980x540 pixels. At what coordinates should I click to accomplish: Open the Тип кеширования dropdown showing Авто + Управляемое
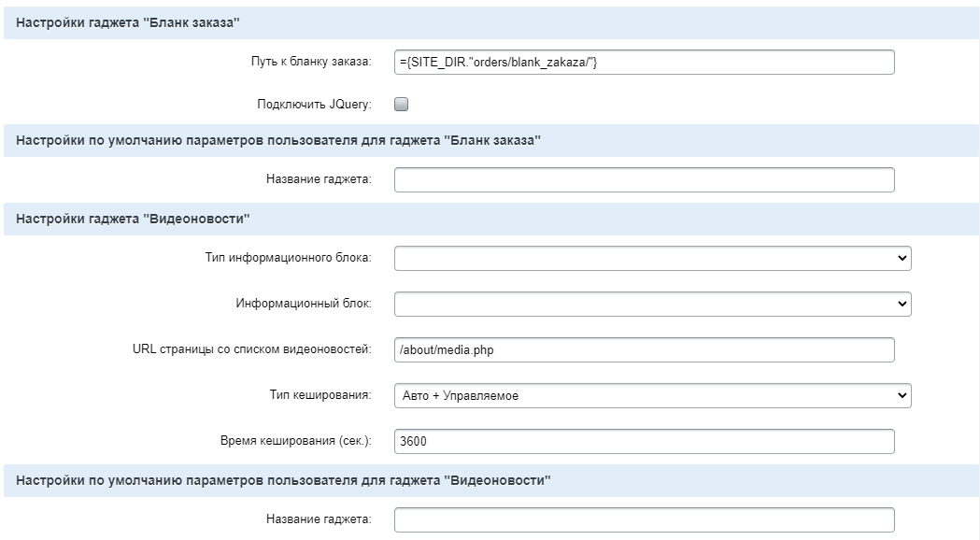(652, 395)
